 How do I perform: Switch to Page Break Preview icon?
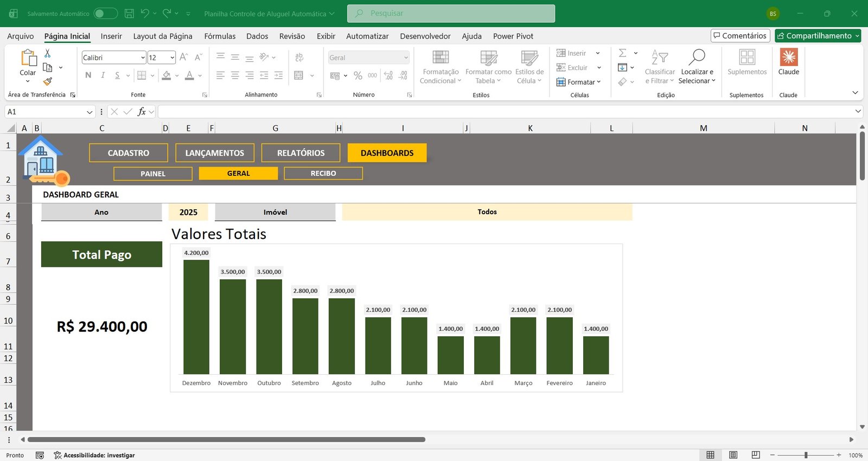756,455
